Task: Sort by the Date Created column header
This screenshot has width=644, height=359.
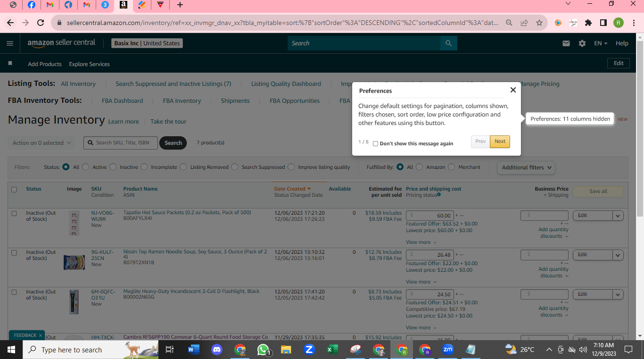Action: [x=292, y=189]
